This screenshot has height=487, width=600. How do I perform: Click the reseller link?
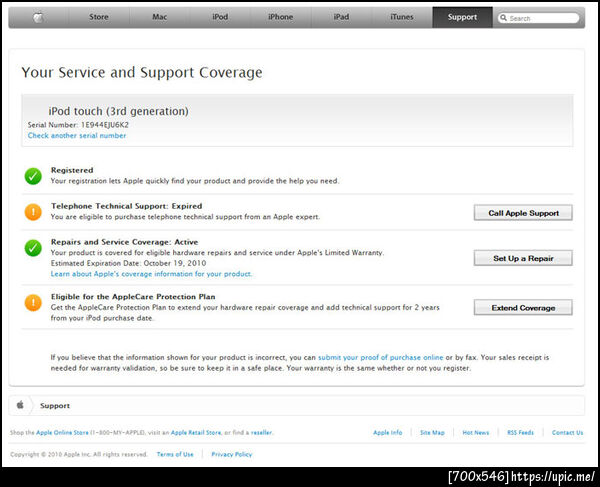tap(261, 433)
